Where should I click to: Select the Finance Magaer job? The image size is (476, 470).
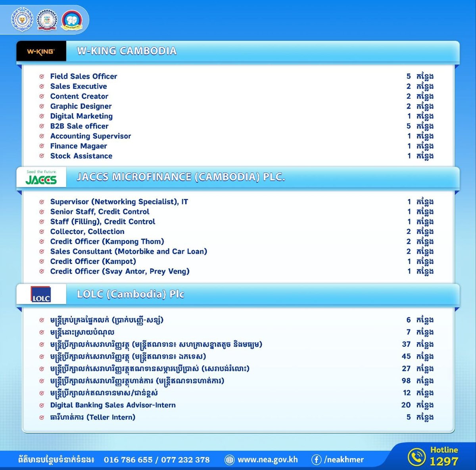(x=79, y=146)
